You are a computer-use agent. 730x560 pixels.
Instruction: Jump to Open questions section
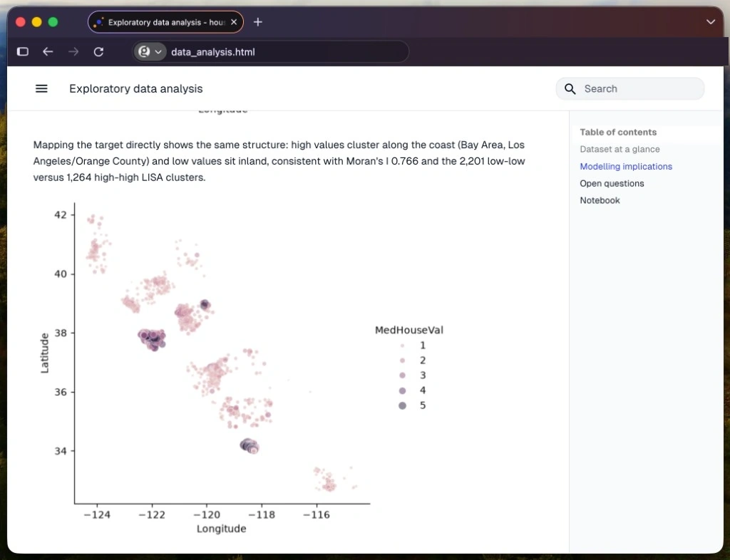point(612,183)
